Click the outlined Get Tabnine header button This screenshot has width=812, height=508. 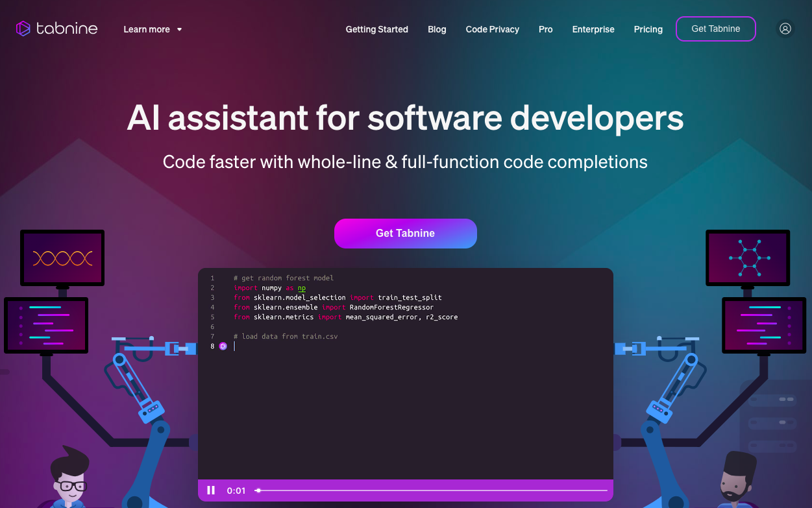tap(715, 29)
